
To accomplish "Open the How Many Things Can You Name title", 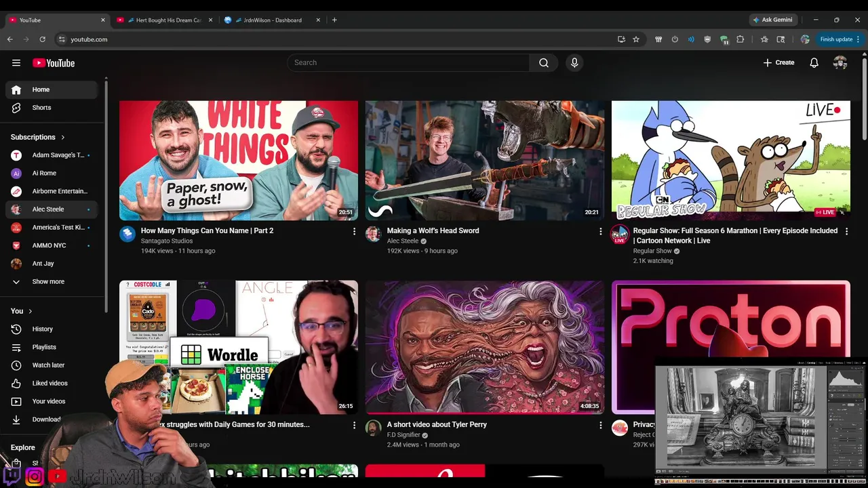I will [x=207, y=231].
